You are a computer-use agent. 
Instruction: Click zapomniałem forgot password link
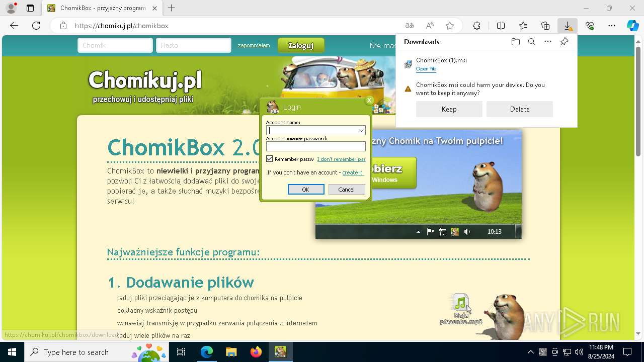point(254,45)
